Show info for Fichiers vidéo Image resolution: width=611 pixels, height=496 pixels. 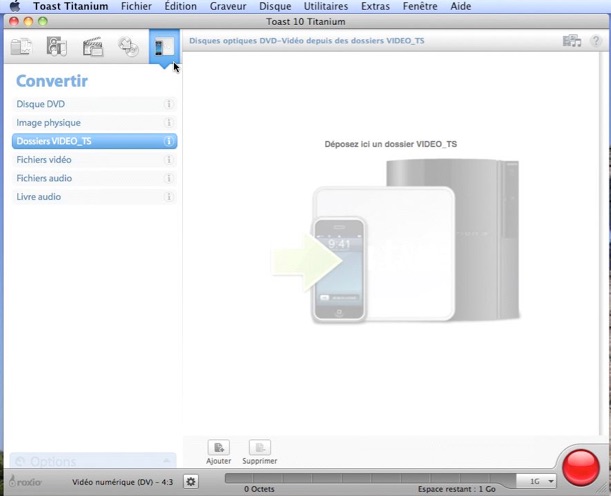pyautogui.click(x=169, y=160)
